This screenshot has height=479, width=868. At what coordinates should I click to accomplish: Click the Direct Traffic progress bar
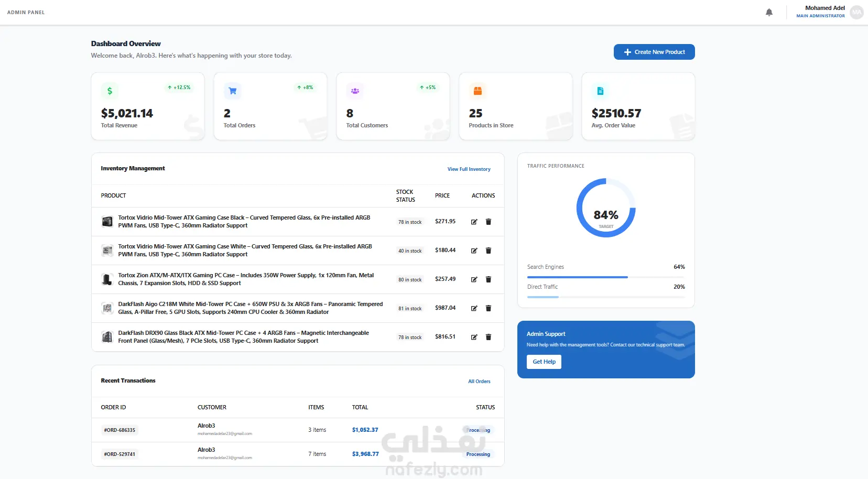[x=606, y=297]
